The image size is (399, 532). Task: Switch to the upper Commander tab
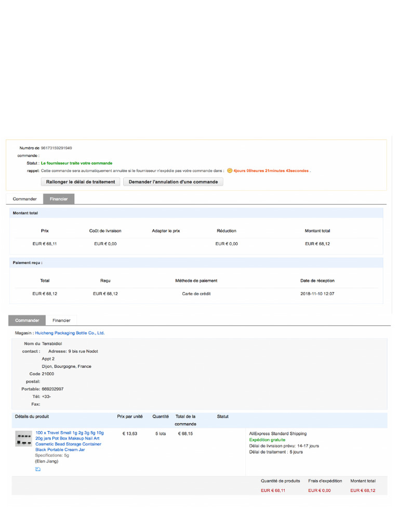(25, 199)
